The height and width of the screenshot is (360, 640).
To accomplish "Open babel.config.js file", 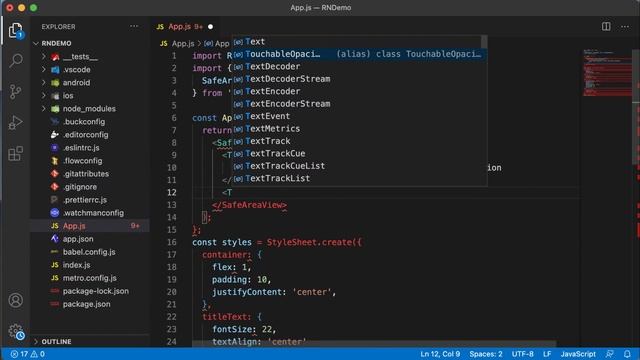I will pyautogui.click(x=90, y=252).
